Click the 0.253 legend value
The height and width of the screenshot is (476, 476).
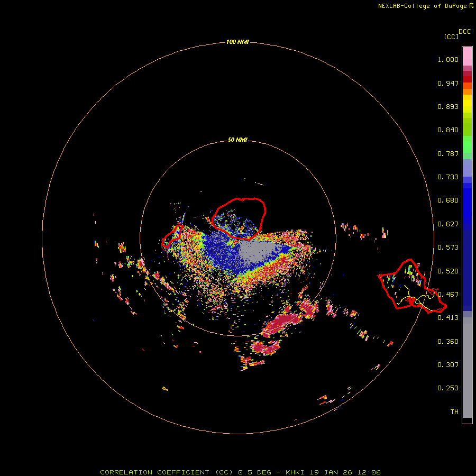click(x=448, y=388)
